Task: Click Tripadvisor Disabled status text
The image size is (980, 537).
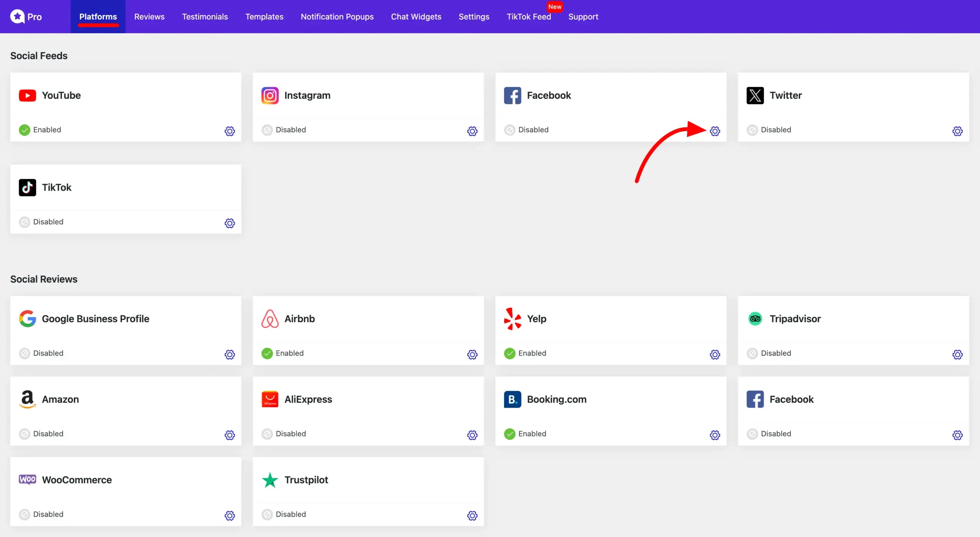Action: click(776, 353)
